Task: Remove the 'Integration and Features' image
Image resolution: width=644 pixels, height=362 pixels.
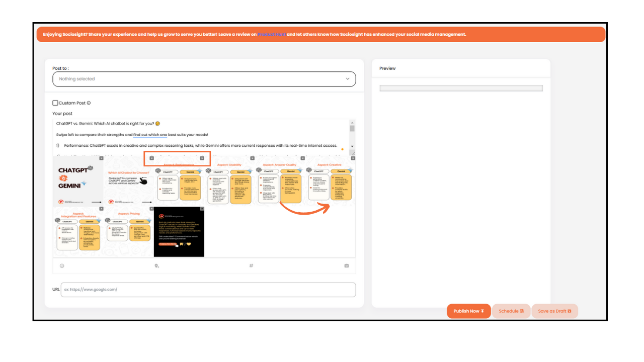Action: click(101, 209)
